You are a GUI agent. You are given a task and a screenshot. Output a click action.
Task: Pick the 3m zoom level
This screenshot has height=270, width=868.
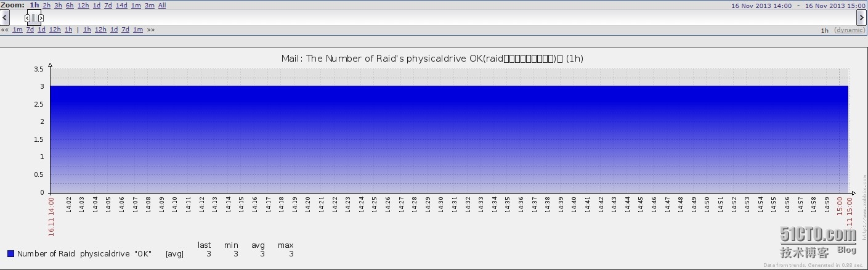click(150, 6)
